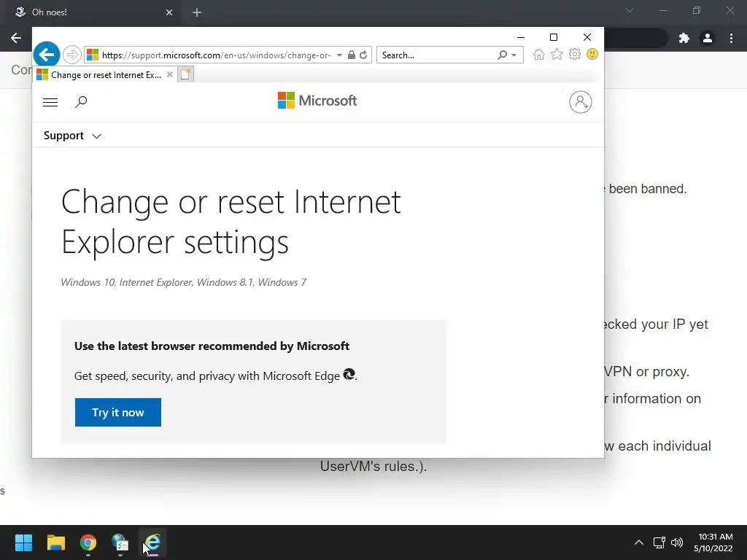Expand the Support dropdown
Viewport: 747px width, 560px height.
[72, 136]
